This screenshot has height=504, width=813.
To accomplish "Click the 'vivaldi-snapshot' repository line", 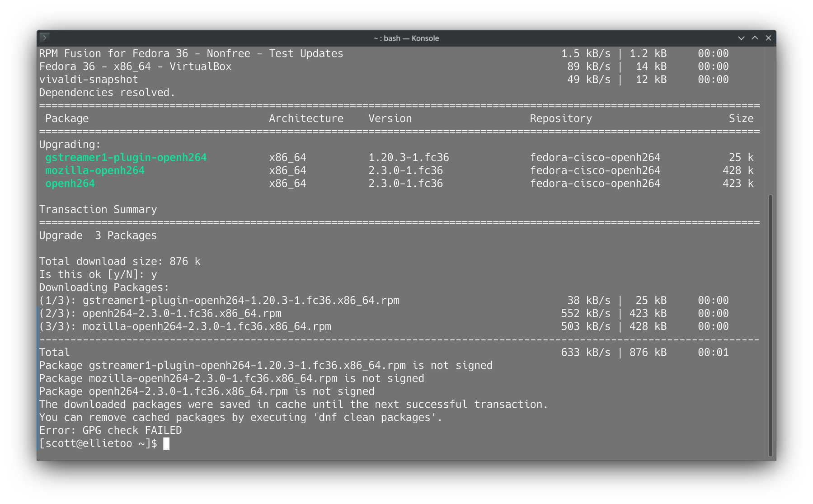I will coord(384,80).
